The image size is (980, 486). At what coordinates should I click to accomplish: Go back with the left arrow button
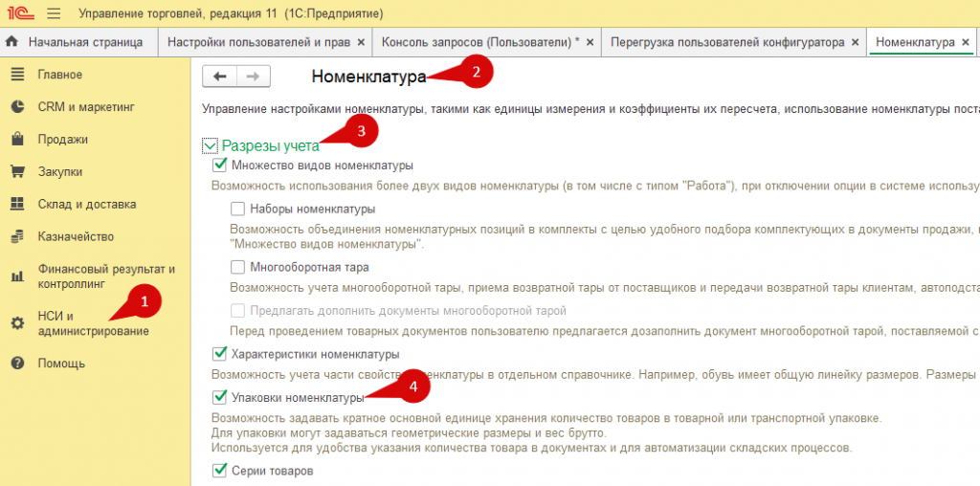click(x=219, y=77)
